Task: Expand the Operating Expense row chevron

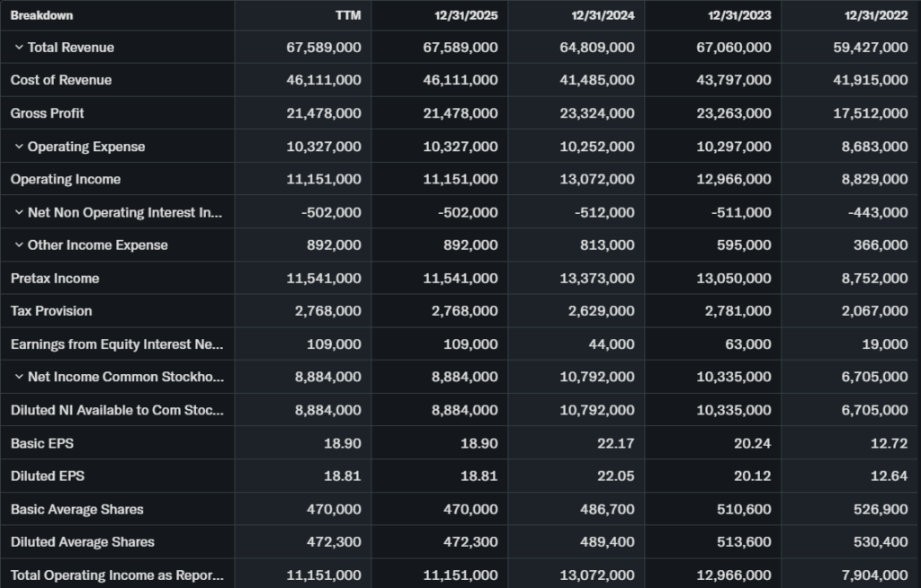Action: point(19,147)
